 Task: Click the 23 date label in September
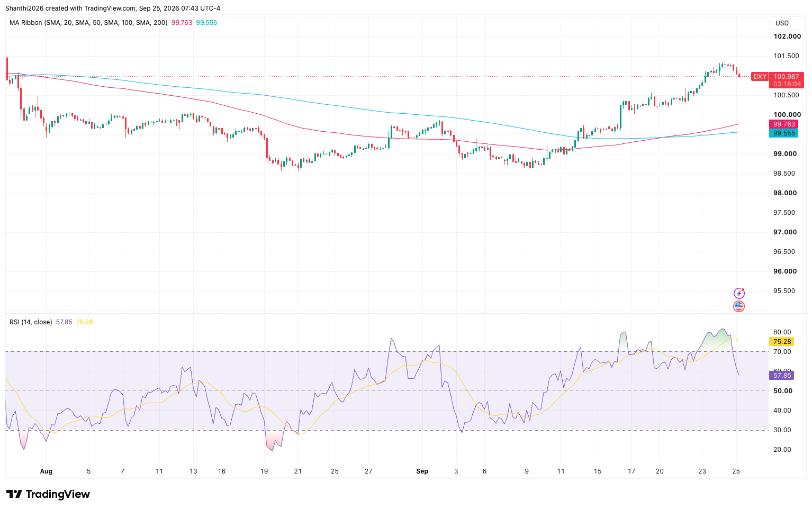pos(702,471)
